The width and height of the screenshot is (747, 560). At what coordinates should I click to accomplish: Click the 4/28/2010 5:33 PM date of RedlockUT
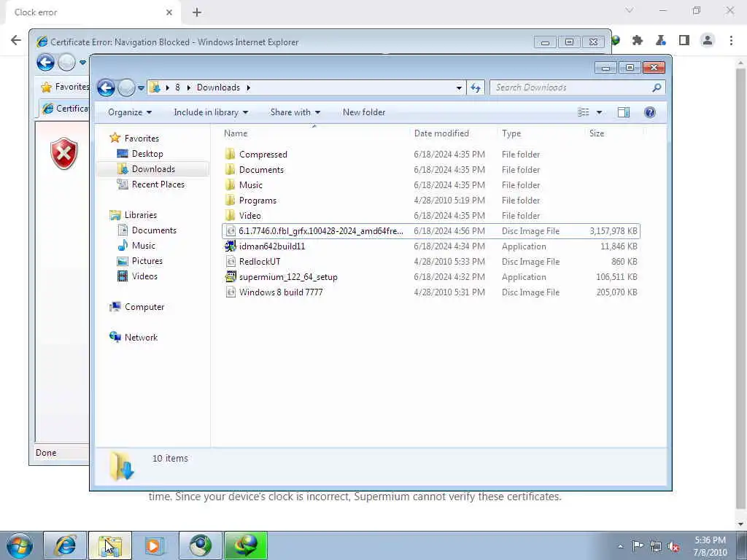(449, 262)
